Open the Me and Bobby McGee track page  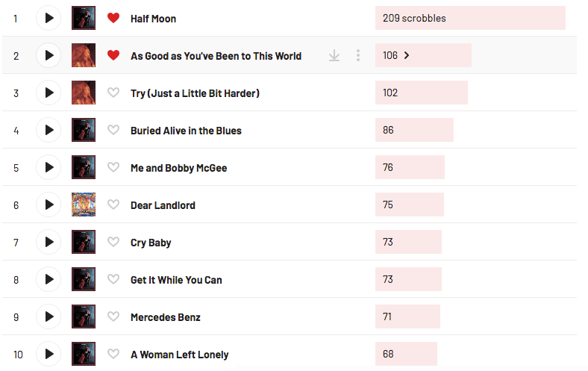point(178,167)
